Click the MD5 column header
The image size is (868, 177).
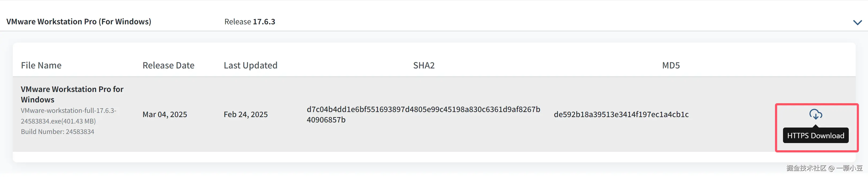(671, 66)
